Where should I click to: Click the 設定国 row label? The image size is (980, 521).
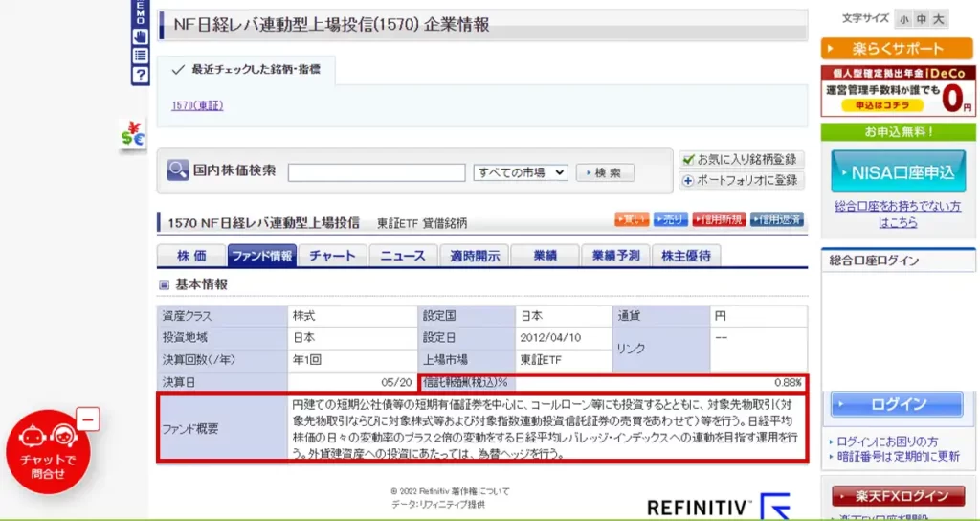point(438,316)
